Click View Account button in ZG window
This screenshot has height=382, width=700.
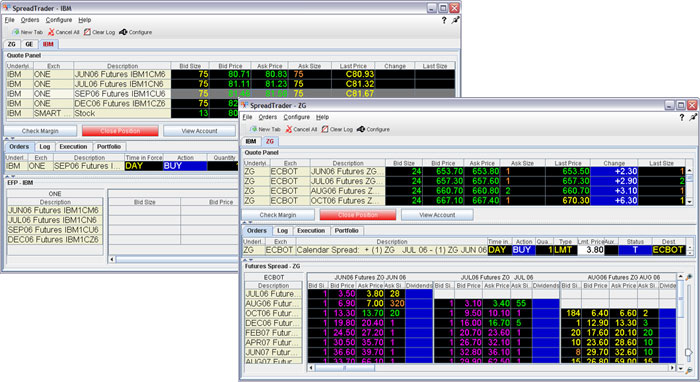(437, 215)
